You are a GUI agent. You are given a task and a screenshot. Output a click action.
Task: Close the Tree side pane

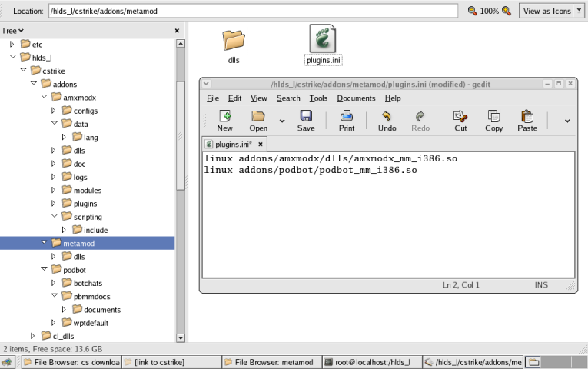(177, 31)
